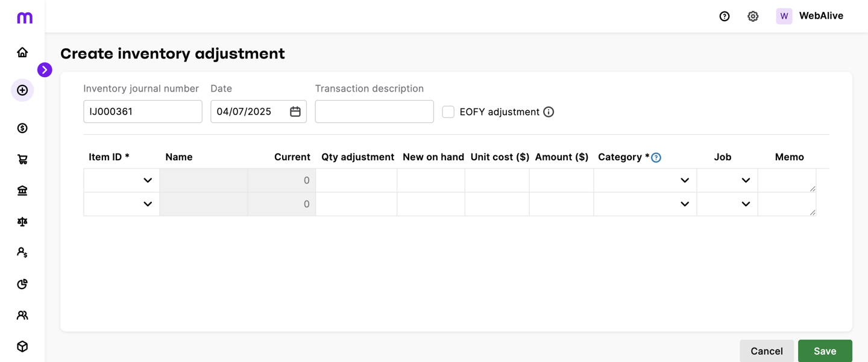Click the Create new plus icon
Viewport: 868px width, 362px height.
[22, 90]
